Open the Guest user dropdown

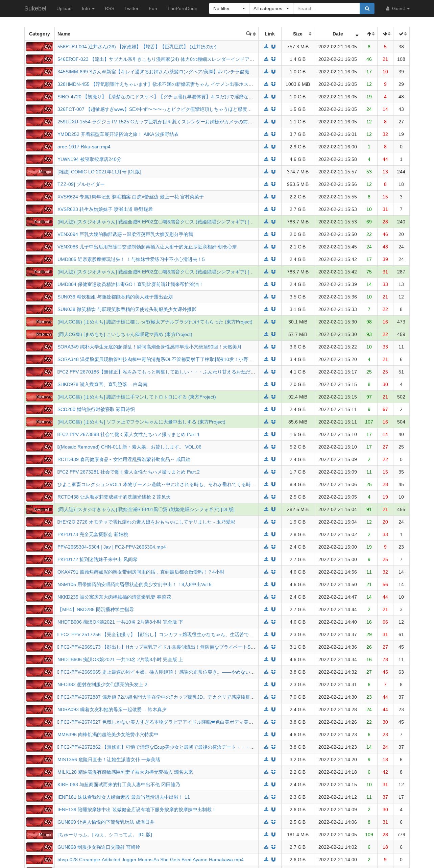click(398, 8)
